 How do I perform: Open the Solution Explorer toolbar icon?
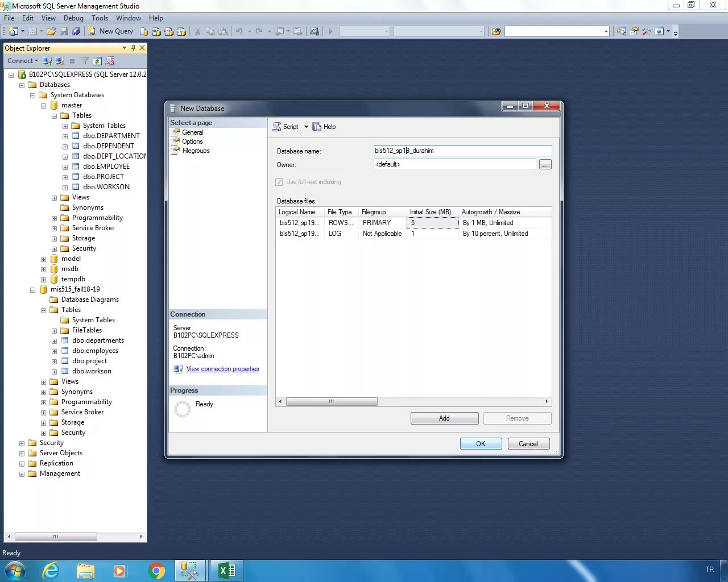pos(622,31)
